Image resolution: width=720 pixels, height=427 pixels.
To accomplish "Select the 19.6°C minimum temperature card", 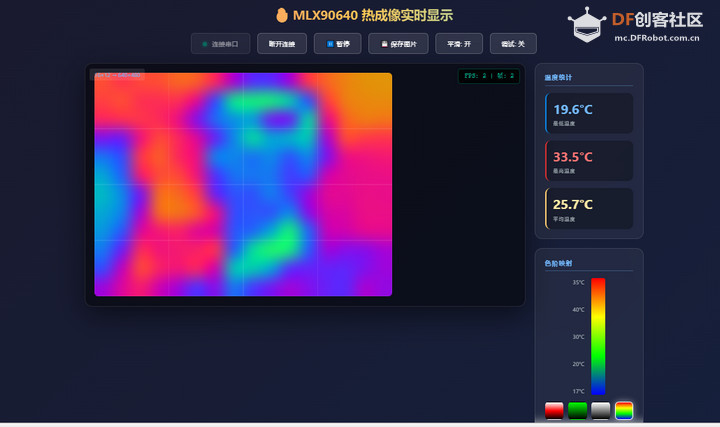I will pyautogui.click(x=589, y=114).
